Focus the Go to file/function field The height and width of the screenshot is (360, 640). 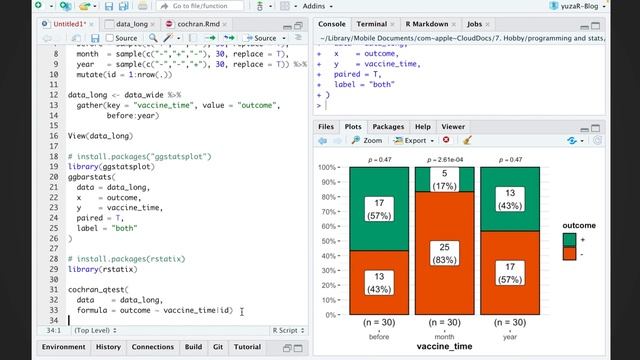pos(200,6)
